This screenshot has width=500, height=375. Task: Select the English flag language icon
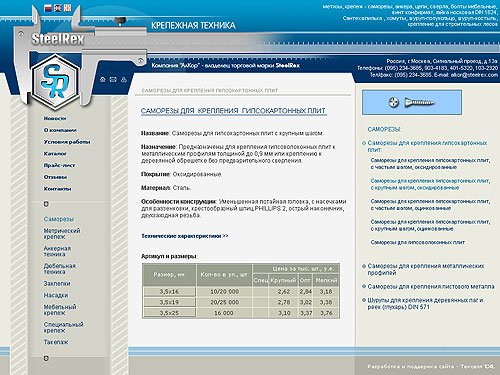pos(58,9)
